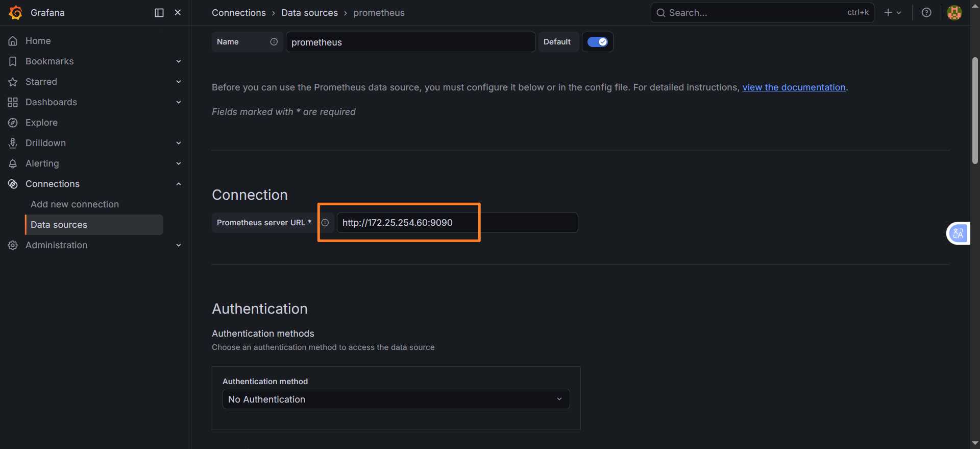Go to Explore in sidebar
Image resolution: width=980 pixels, height=449 pixels.
pyautogui.click(x=41, y=123)
